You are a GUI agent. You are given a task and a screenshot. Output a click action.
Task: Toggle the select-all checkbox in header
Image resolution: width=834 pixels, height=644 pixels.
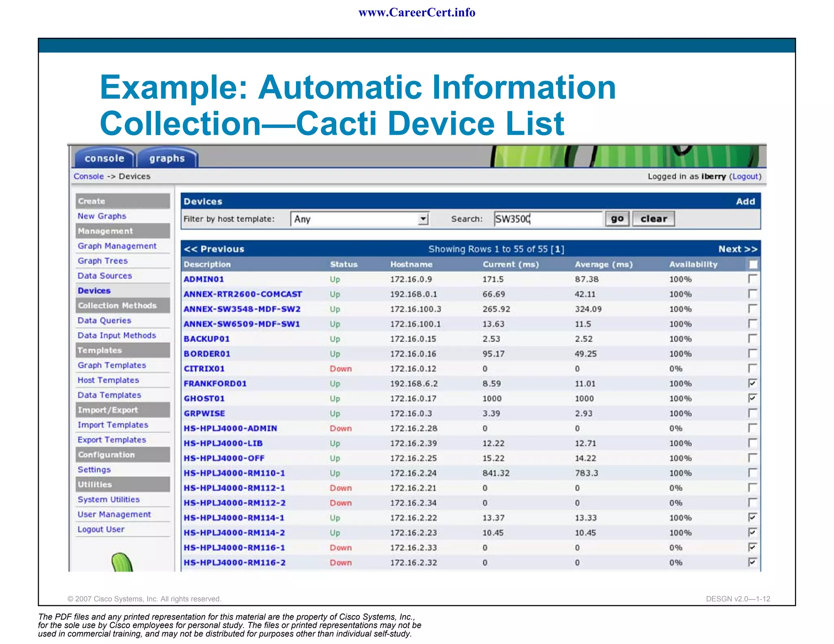[x=753, y=265]
